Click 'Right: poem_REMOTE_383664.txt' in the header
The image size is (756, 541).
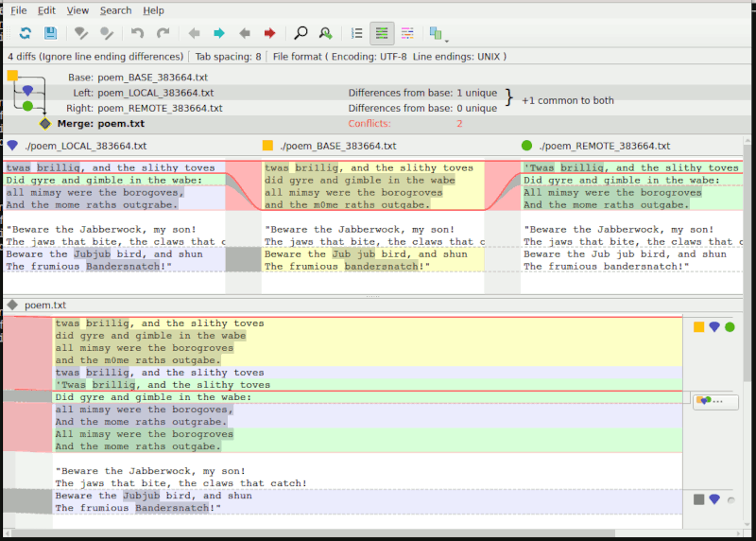click(145, 108)
